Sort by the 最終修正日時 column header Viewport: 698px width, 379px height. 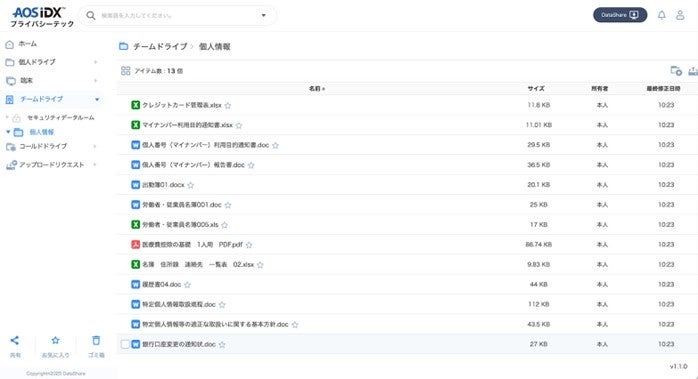663,89
